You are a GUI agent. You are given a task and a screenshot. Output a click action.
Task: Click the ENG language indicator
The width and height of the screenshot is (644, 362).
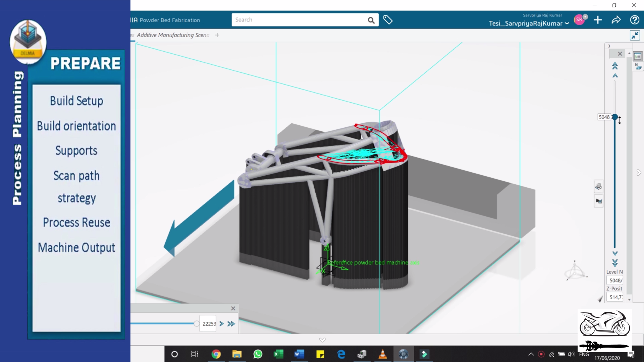584,354
